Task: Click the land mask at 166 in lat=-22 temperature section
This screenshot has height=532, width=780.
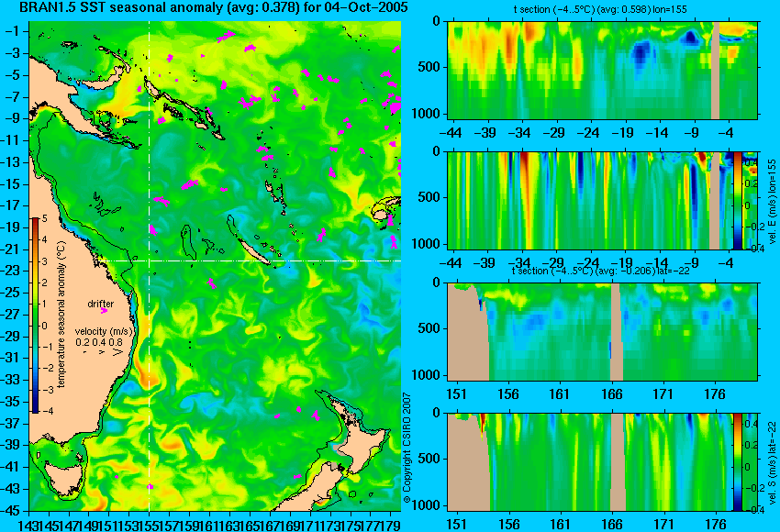Action: point(616,332)
